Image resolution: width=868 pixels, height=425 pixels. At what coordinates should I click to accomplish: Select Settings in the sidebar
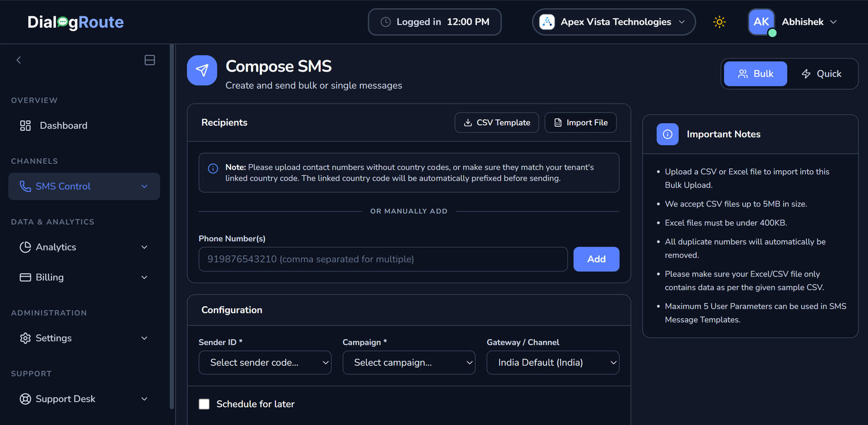(84, 338)
